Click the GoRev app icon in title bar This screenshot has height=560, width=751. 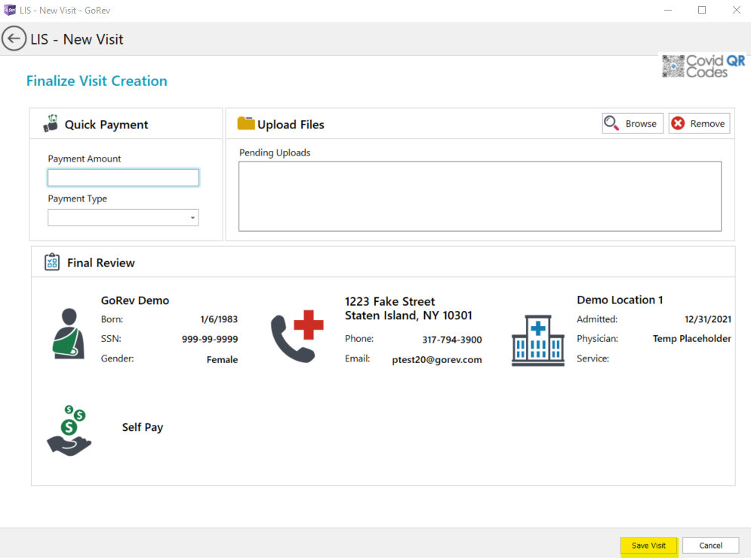tap(10, 10)
